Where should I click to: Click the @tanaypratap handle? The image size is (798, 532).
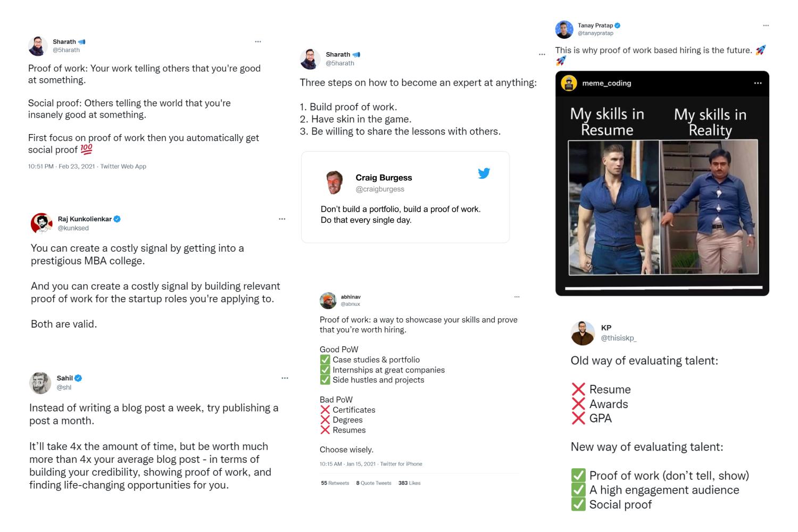(x=595, y=33)
